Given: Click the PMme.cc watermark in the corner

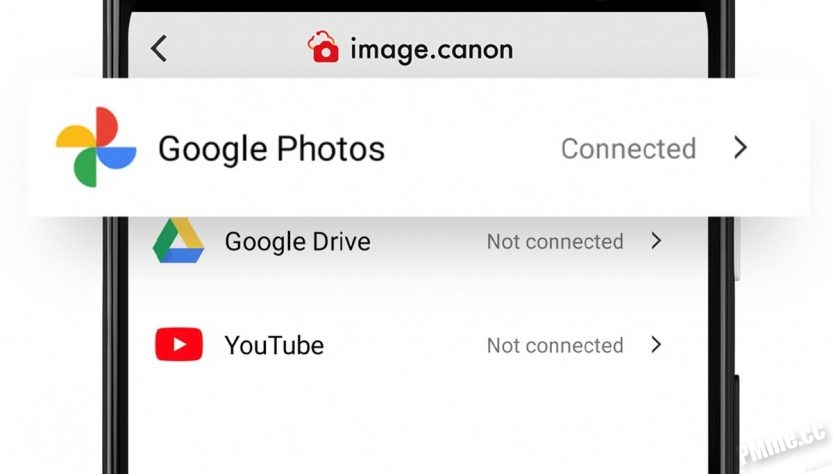Looking at the screenshot, I should [x=784, y=443].
